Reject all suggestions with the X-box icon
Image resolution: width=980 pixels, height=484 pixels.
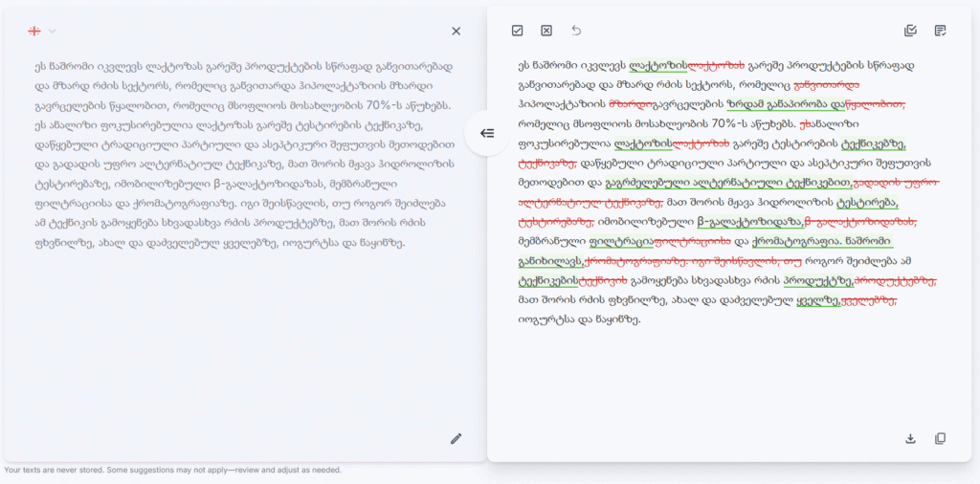[546, 31]
